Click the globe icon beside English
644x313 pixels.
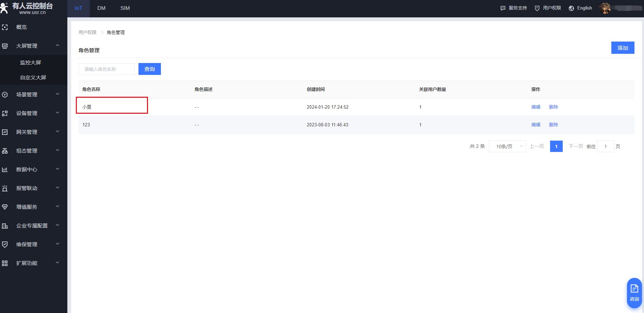[x=571, y=8]
